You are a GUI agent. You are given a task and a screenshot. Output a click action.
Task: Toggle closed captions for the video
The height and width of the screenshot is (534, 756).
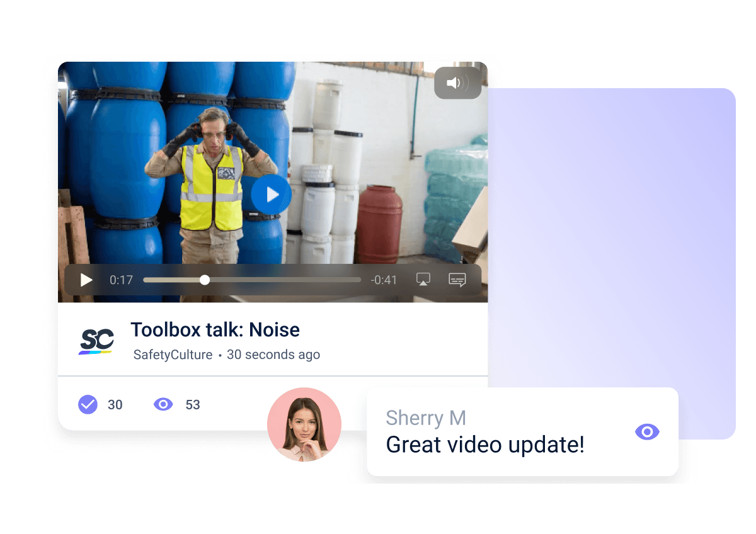(457, 280)
